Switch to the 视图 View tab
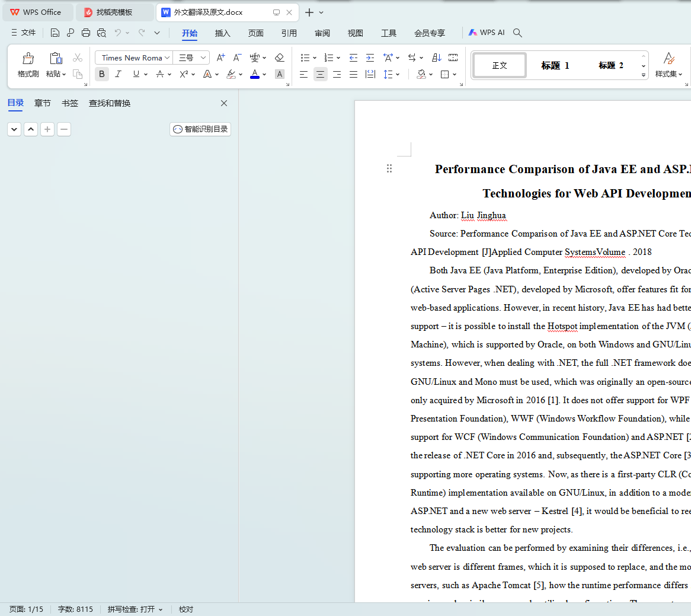Image resolution: width=691 pixels, height=616 pixels. pyautogui.click(x=355, y=33)
